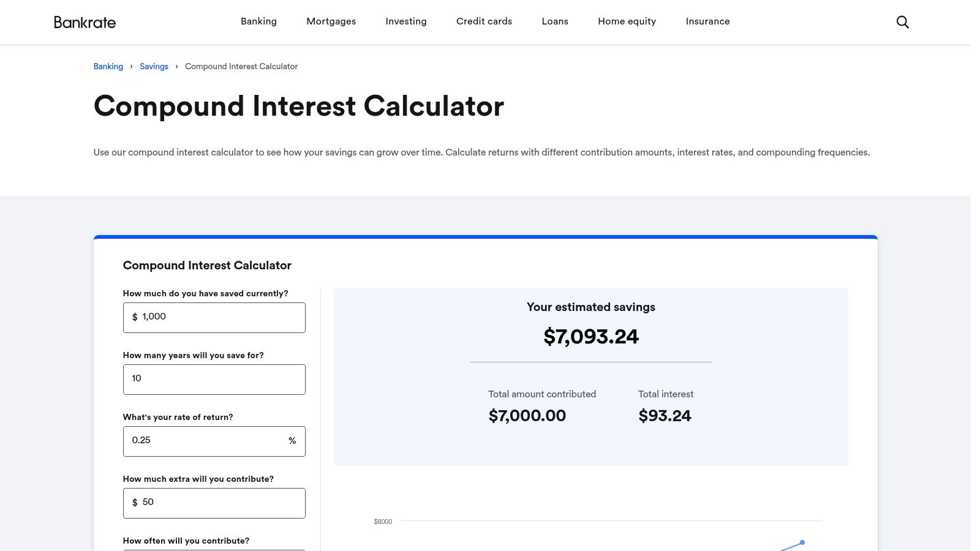Open the Credit cards navigation menu

click(x=484, y=21)
